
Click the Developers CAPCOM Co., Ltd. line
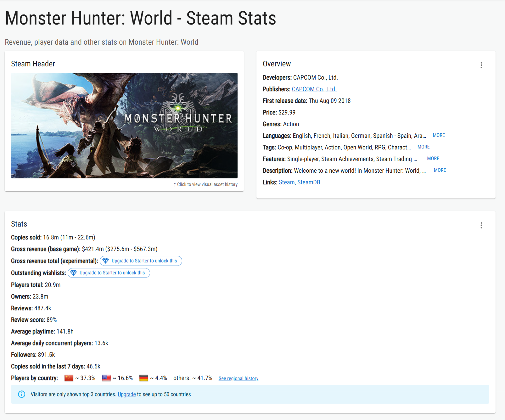coord(300,77)
